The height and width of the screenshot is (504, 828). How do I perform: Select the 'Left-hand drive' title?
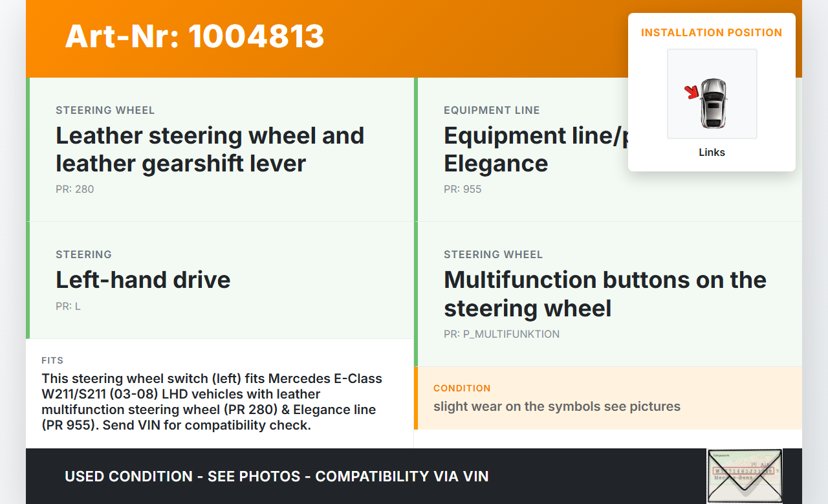(x=143, y=279)
